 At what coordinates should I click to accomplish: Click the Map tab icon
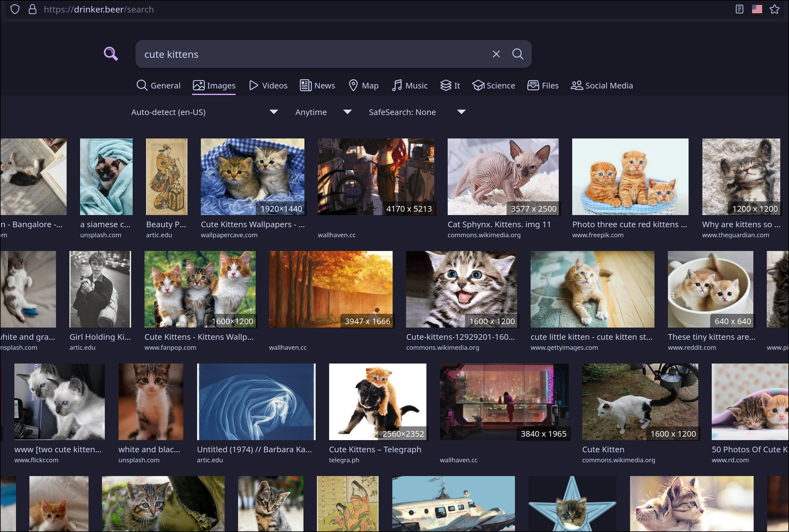pyautogui.click(x=353, y=86)
